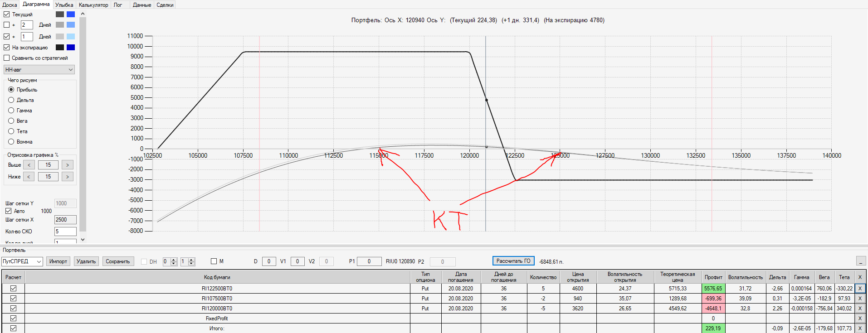Open the НН-авг strategy dropdown
The width and height of the screenshot is (868, 333).
tap(39, 70)
